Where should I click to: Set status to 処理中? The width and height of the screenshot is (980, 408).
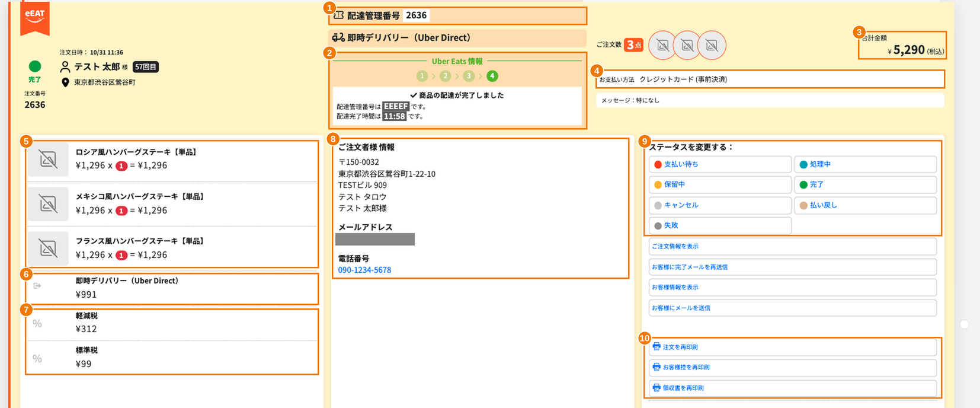[x=865, y=164]
